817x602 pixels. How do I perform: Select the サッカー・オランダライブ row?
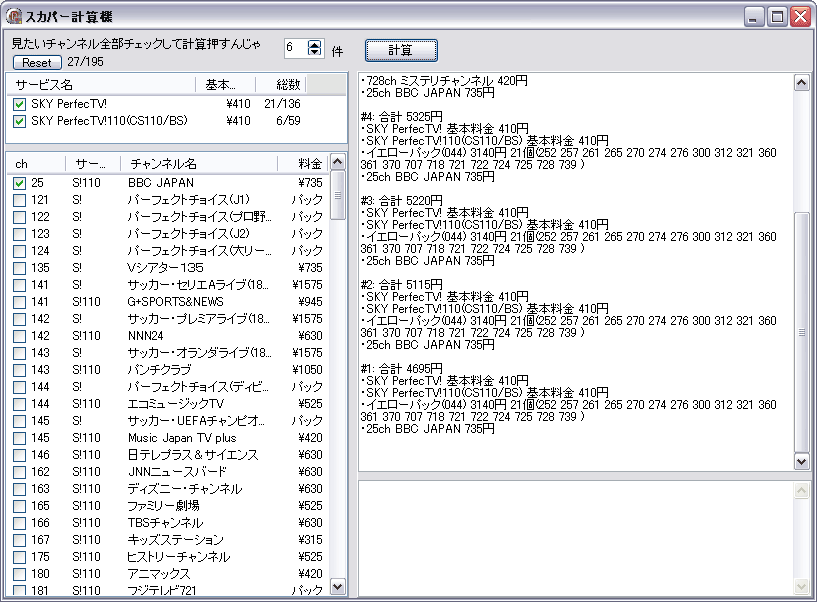168,353
